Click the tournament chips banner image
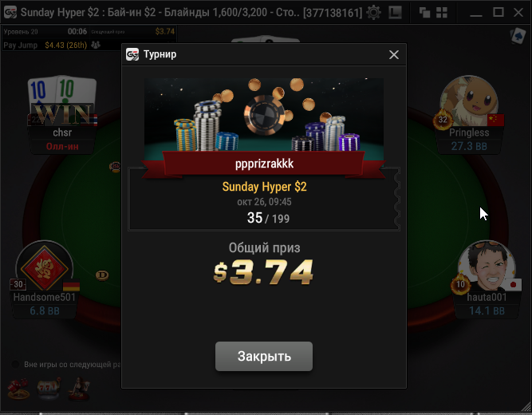The width and height of the screenshot is (532, 415). pos(264,115)
